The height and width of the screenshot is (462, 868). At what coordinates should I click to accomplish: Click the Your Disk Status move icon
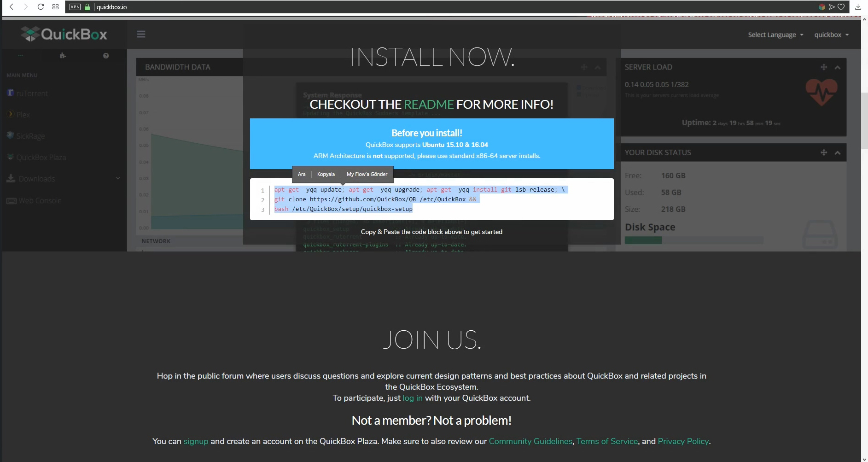tap(824, 152)
